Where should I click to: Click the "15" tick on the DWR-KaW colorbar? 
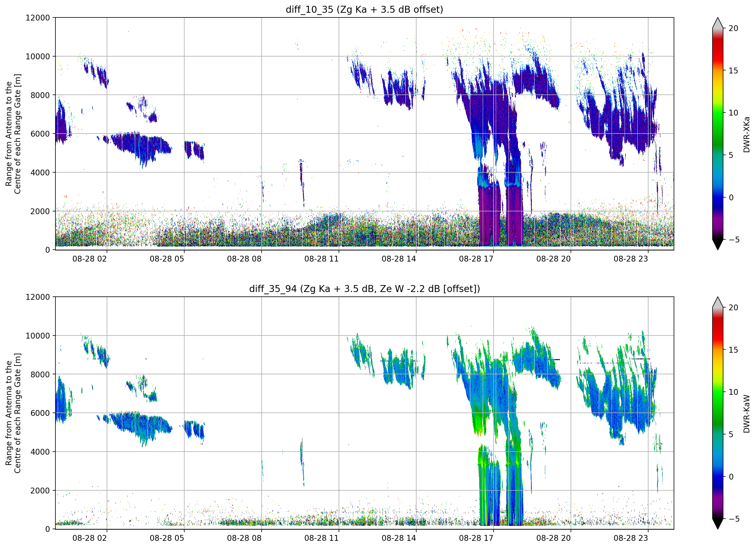pyautogui.click(x=733, y=350)
